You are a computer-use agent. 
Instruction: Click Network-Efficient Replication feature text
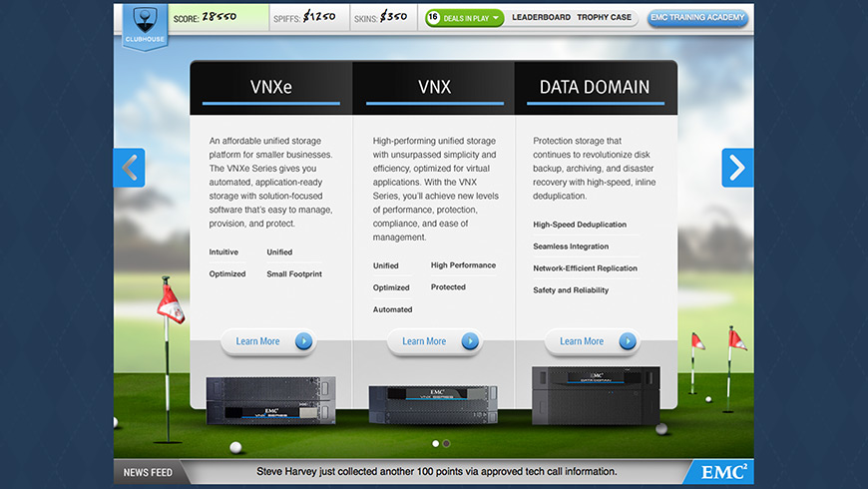coord(585,268)
